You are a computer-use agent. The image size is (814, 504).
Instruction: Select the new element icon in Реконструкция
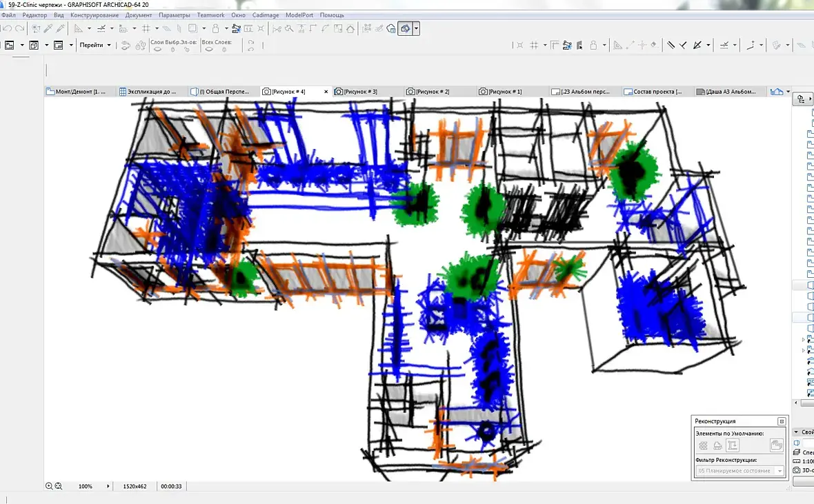pos(733,445)
